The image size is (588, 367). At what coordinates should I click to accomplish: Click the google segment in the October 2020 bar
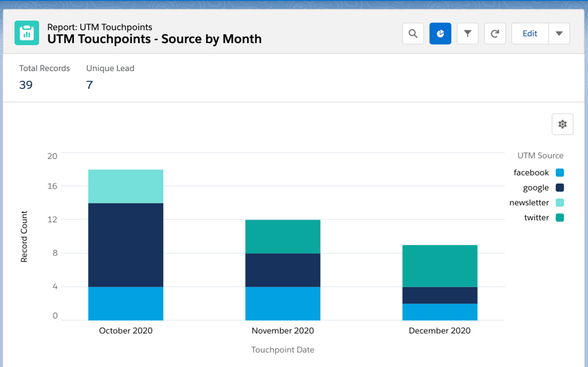(126, 245)
